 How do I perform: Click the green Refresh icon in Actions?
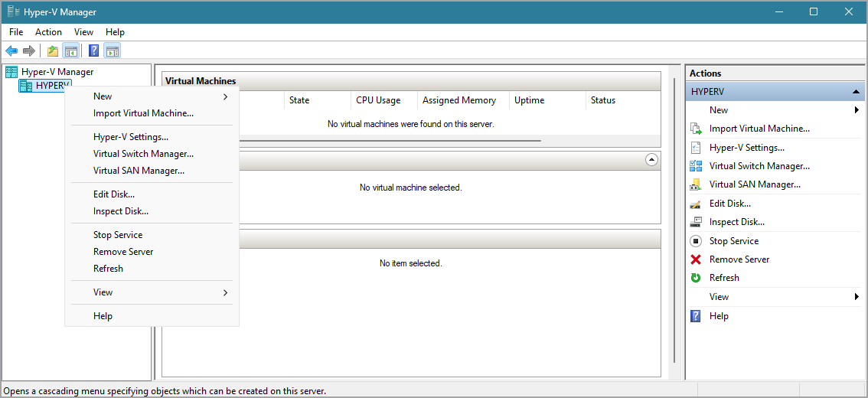point(696,278)
